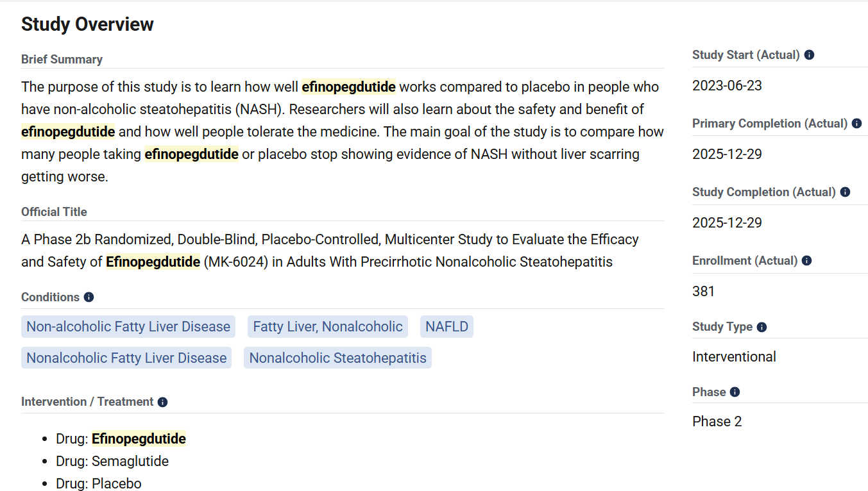Open the Phase info icon

(x=735, y=392)
